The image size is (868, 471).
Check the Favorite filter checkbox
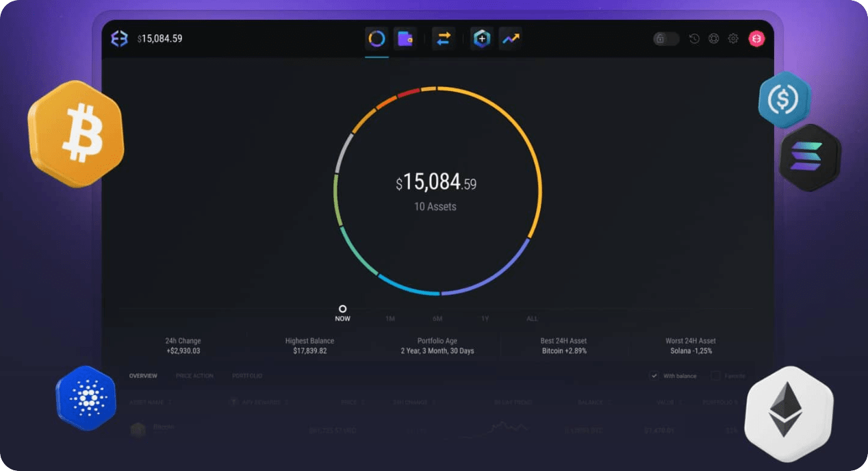[x=716, y=376]
